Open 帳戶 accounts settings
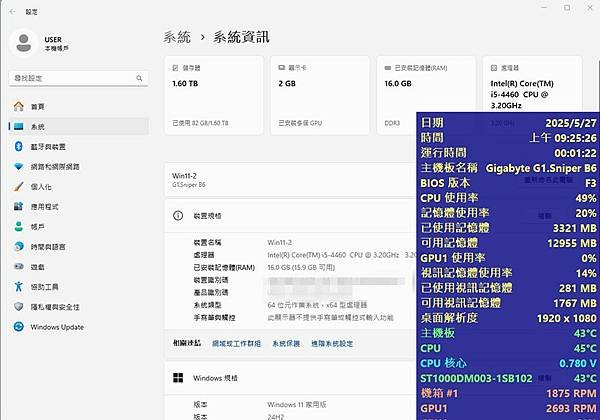Image resolution: width=600 pixels, height=420 pixels. click(78, 227)
